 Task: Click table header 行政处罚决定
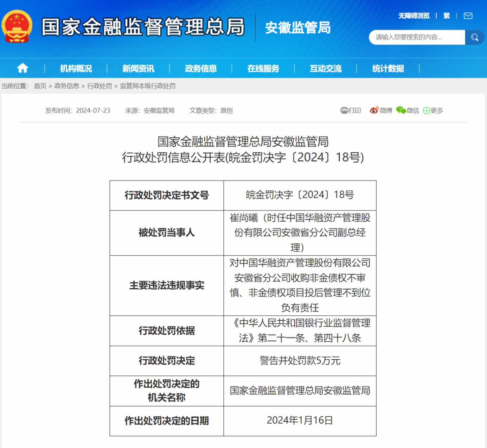tap(167, 361)
